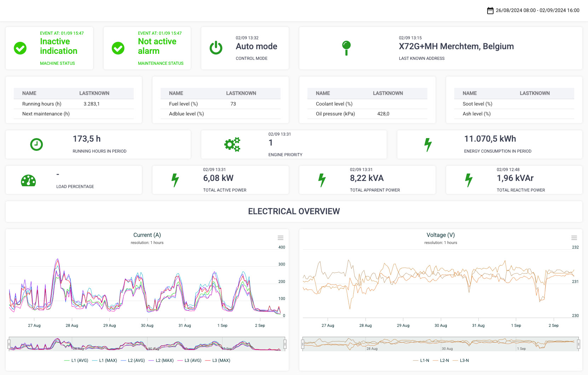Click the right handle of Voltage chart navigator
The image size is (588, 375).
pyautogui.click(x=578, y=344)
